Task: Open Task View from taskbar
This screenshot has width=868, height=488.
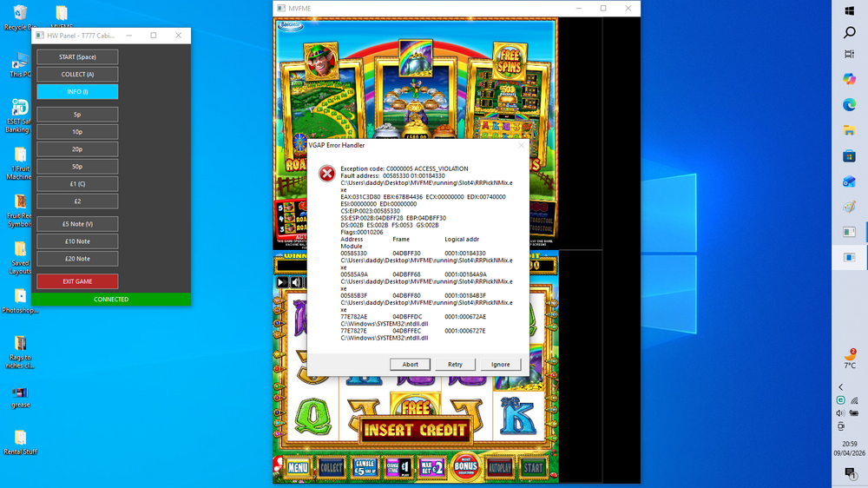Action: [x=849, y=55]
